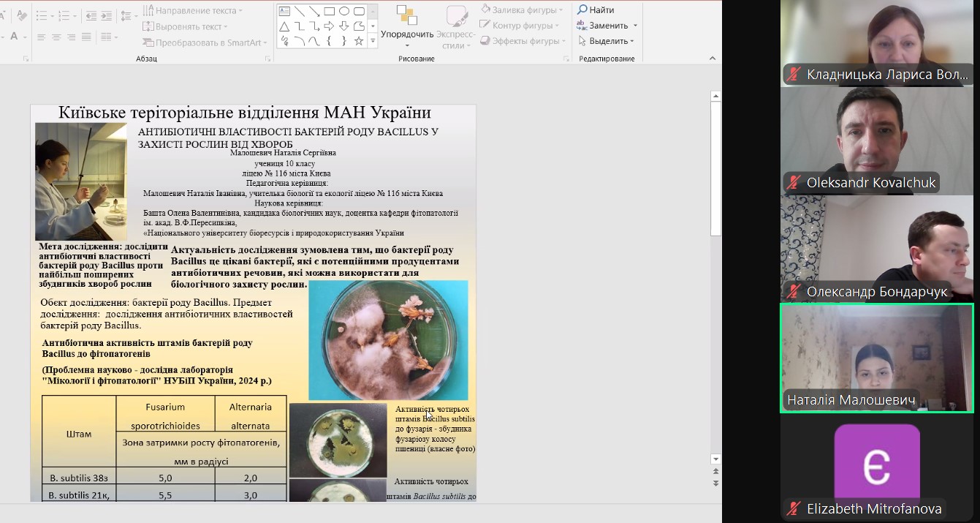Screen dimensions: 980x523
Task: Select the five-point star shape
Action: (360, 42)
